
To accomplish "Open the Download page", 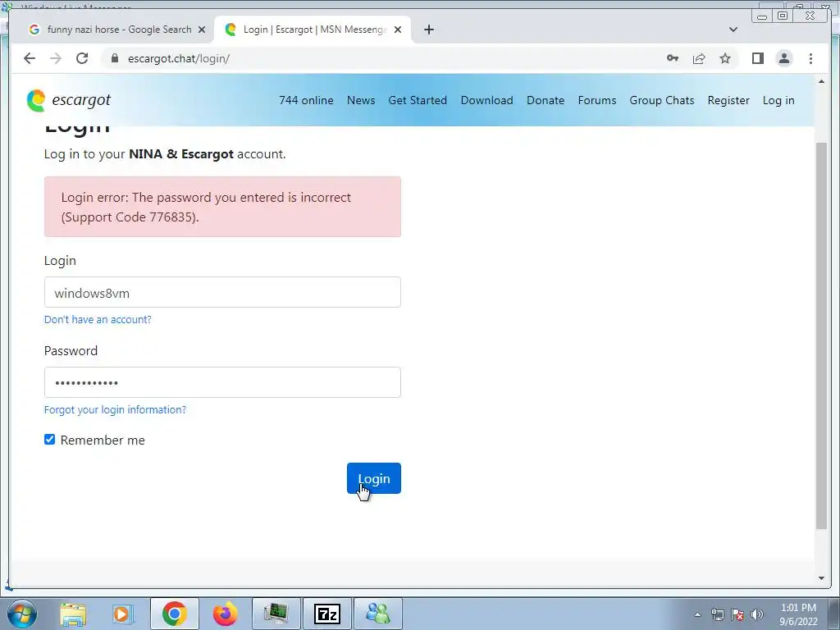I will (x=487, y=100).
